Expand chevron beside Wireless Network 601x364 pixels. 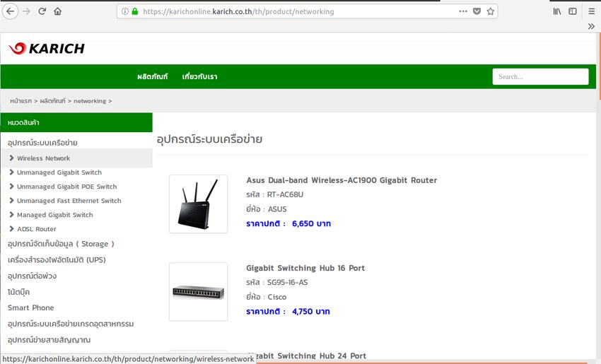click(11, 158)
